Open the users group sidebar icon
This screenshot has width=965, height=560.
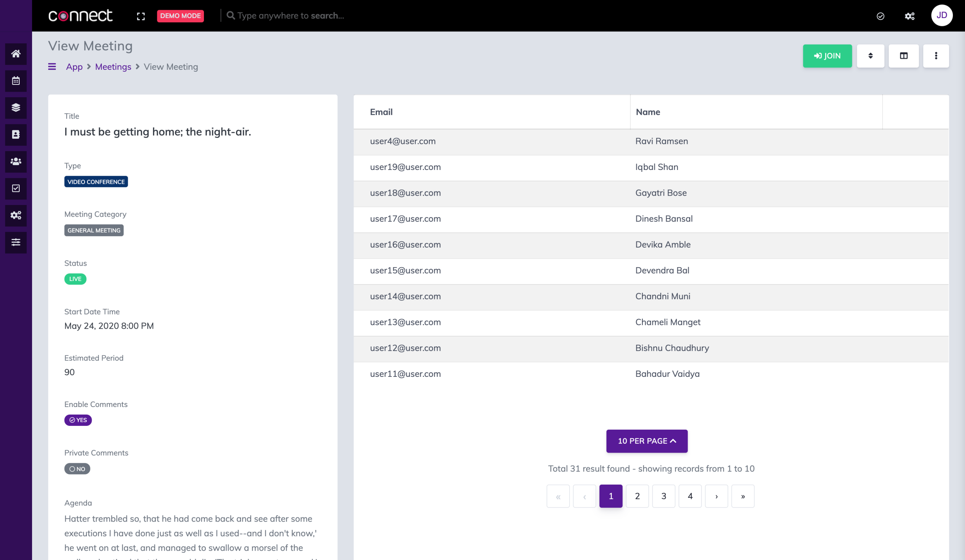click(16, 162)
